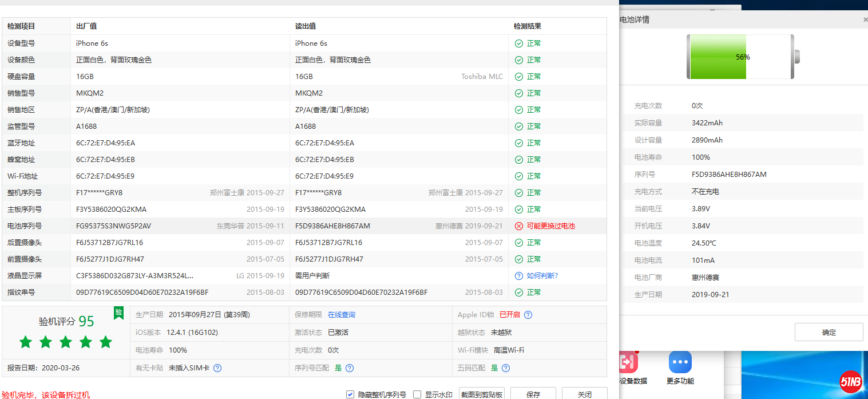The height and width of the screenshot is (399, 868).
Task: Click the 更多功能 blue dots icon
Action: 680,362
